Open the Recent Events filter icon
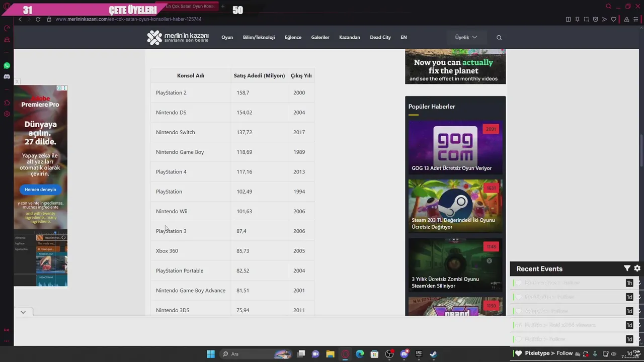 tap(627, 268)
